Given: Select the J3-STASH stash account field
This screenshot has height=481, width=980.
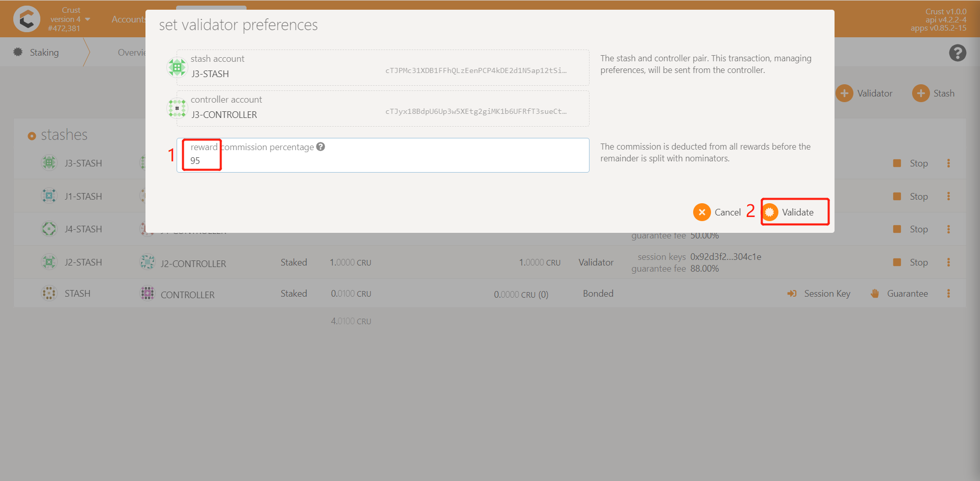Looking at the screenshot, I should pyautogui.click(x=383, y=67).
